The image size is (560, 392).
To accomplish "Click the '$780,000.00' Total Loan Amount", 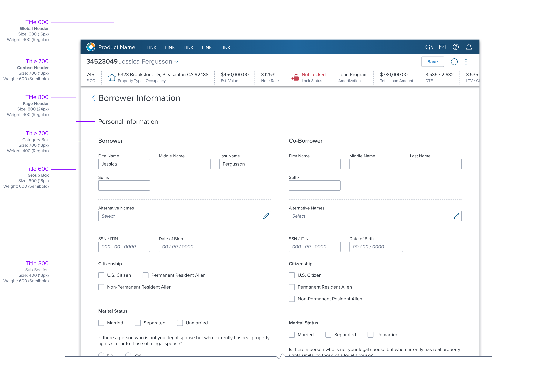I will [x=394, y=74].
